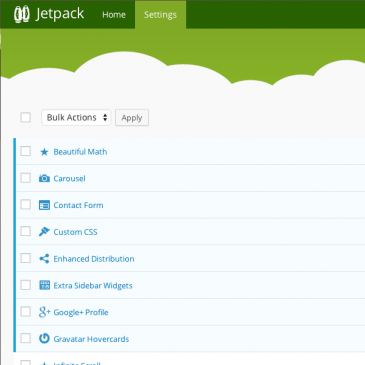This screenshot has height=365, width=365.
Task: Open the Extra Sidebar Widgets link
Action: [x=93, y=286]
